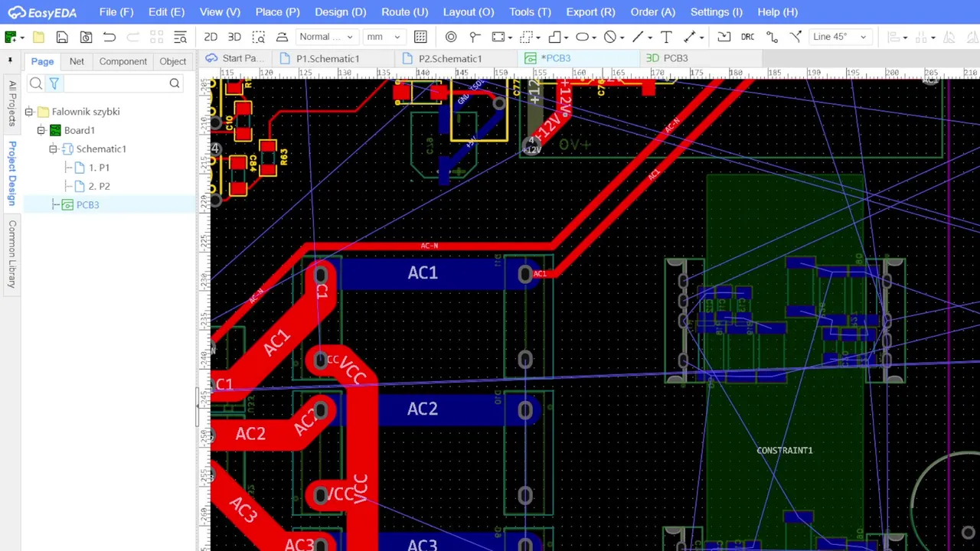The image size is (980, 551).
Task: Save the design with the floppy icon
Action: (62, 37)
